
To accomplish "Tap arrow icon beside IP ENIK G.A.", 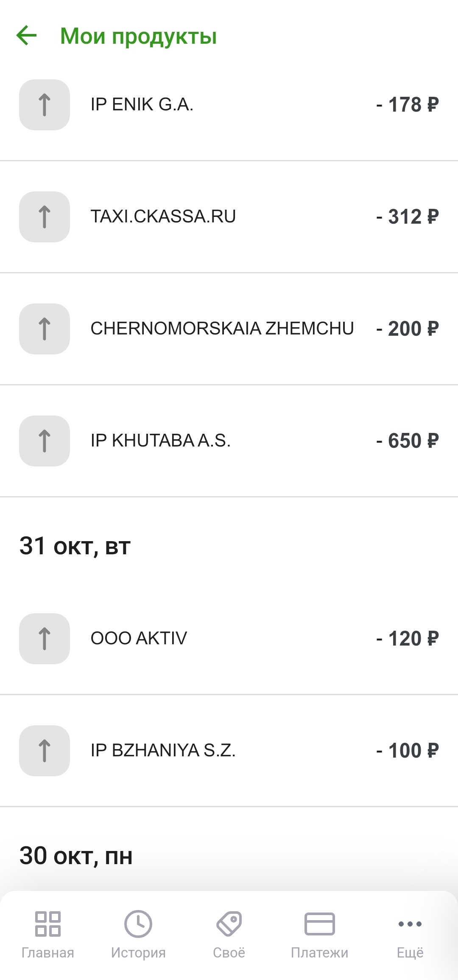I will 45,105.
